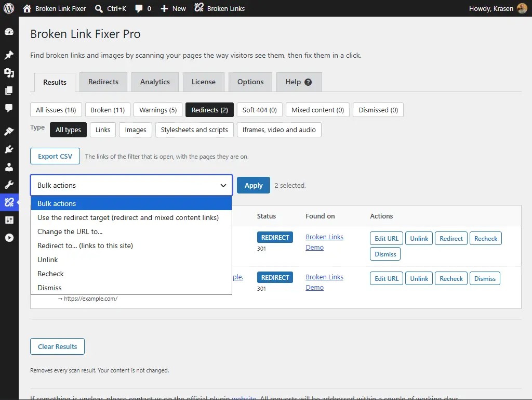The image size is (532, 400).
Task: Filter type by Iframes, video and audio
Action: click(279, 130)
